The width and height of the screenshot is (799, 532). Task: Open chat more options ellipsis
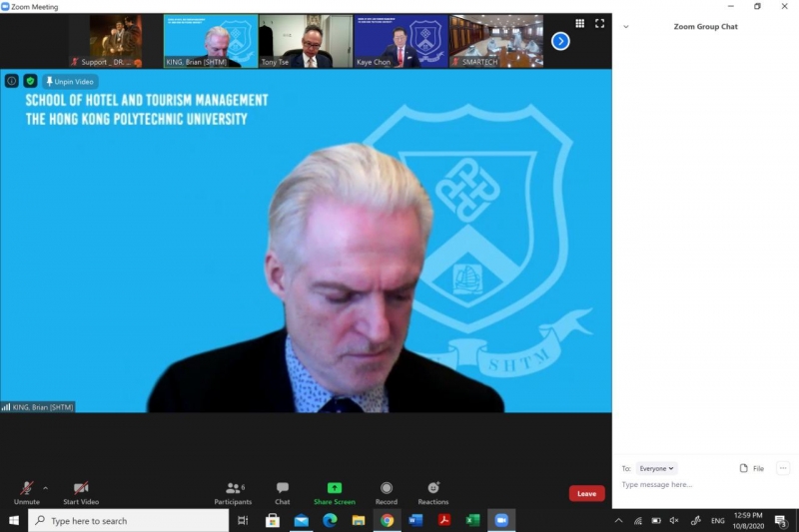[x=783, y=468]
